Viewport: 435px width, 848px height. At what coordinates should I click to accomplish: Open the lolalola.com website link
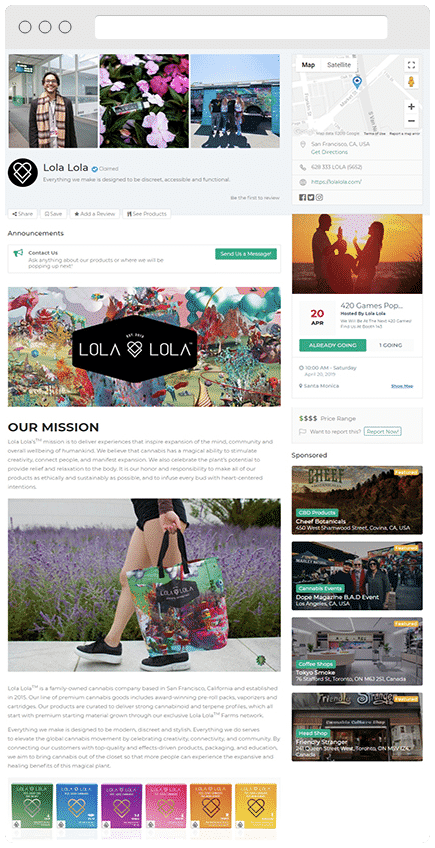click(x=336, y=182)
